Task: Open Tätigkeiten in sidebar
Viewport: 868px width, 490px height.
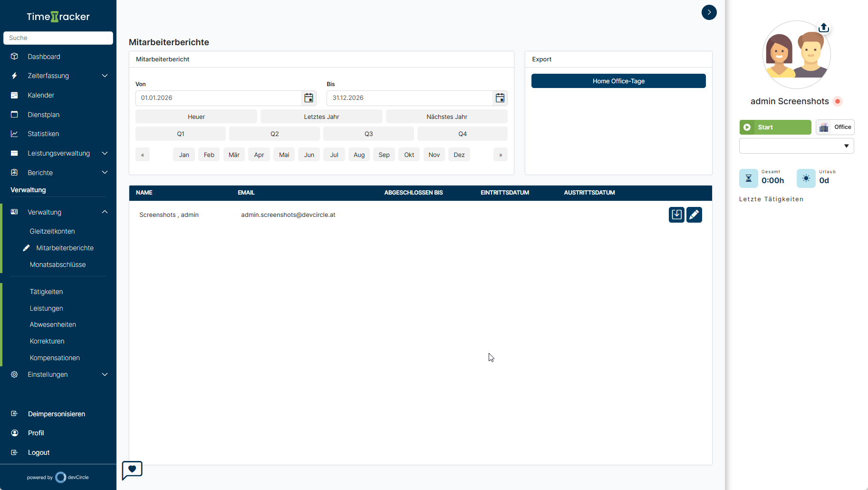Action: click(46, 292)
